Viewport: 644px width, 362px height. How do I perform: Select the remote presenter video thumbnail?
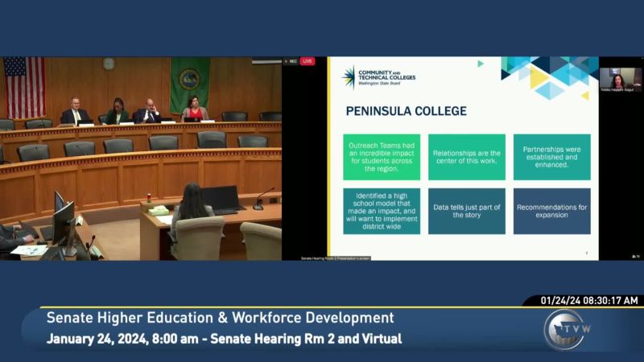coord(620,80)
